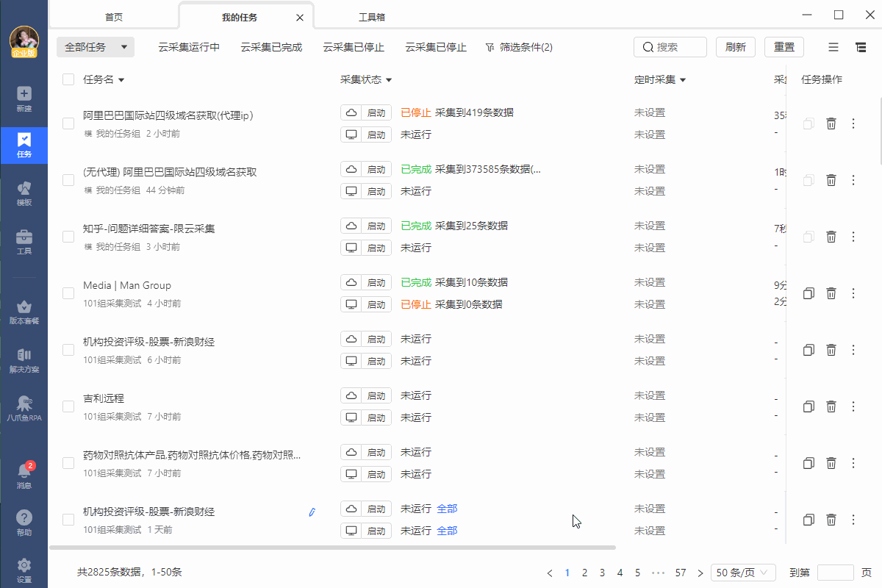Open 版本套餐 in the sidebar
Image resolution: width=882 pixels, height=588 pixels.
(x=24, y=312)
